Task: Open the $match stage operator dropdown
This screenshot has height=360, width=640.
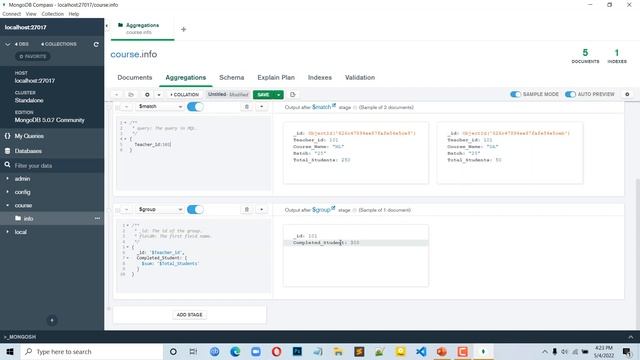Action: (159, 107)
